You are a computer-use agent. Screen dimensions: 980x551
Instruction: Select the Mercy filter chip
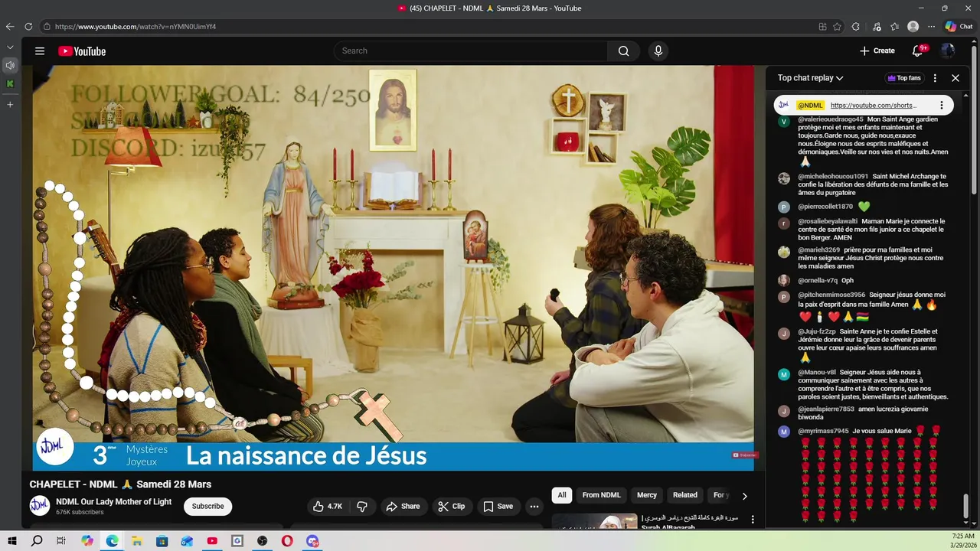[x=647, y=495]
